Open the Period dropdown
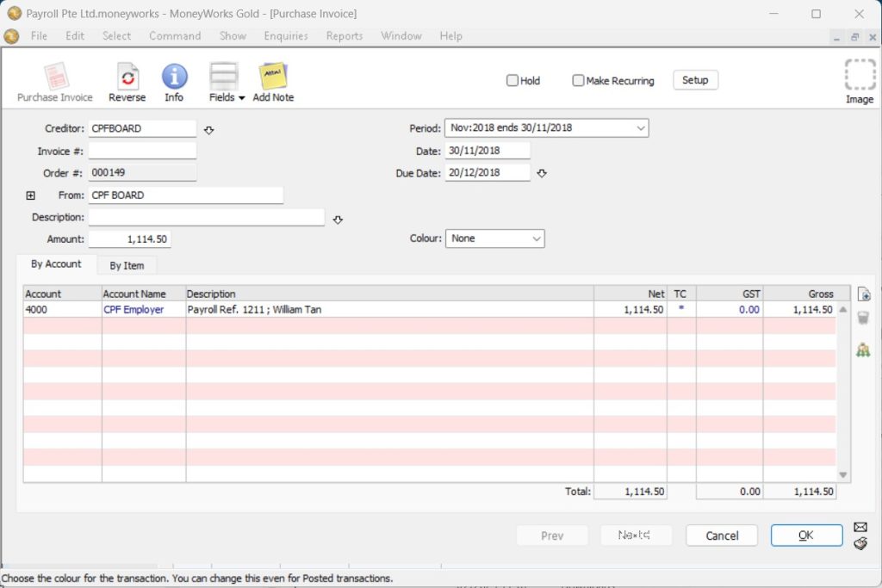The width and height of the screenshot is (882, 588). 546,128
